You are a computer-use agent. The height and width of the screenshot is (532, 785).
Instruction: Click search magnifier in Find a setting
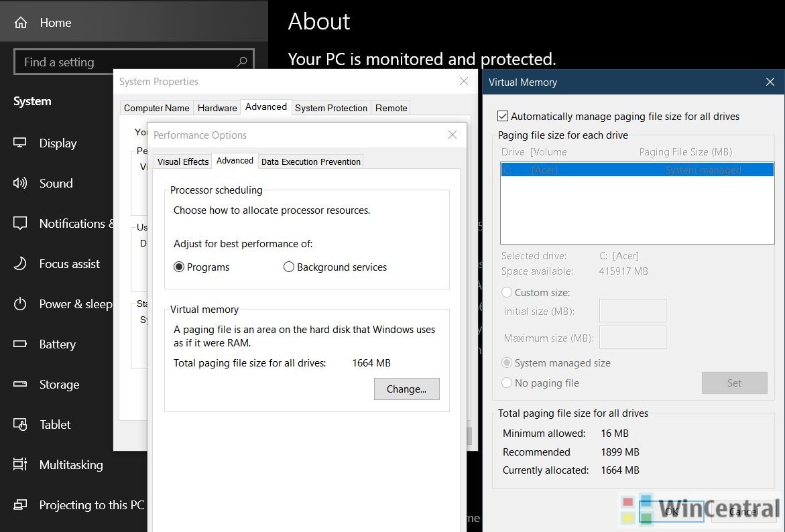[242, 62]
